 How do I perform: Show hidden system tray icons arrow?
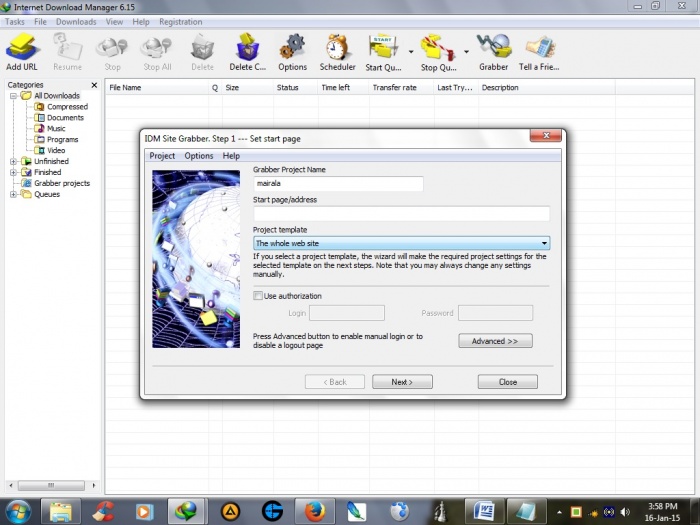pos(559,512)
